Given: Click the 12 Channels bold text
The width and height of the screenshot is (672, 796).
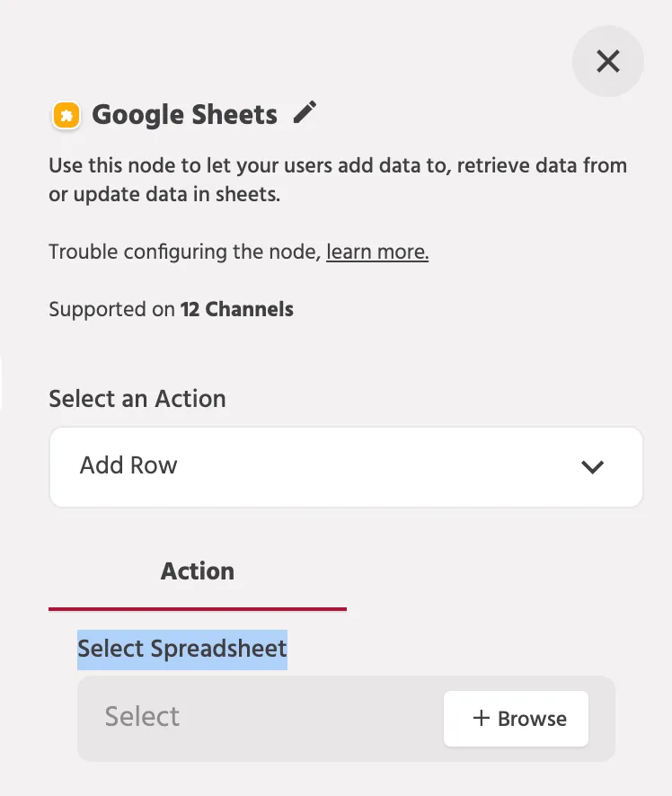Looking at the screenshot, I should coord(237,309).
